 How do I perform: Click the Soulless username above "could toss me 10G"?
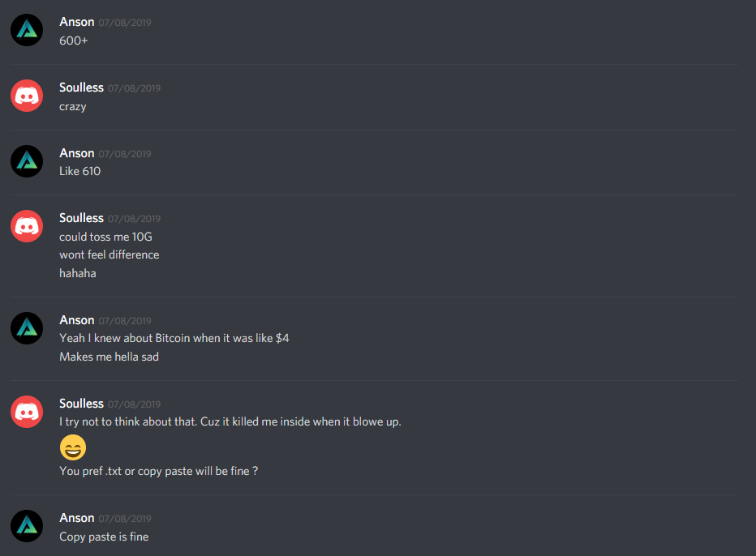81,218
